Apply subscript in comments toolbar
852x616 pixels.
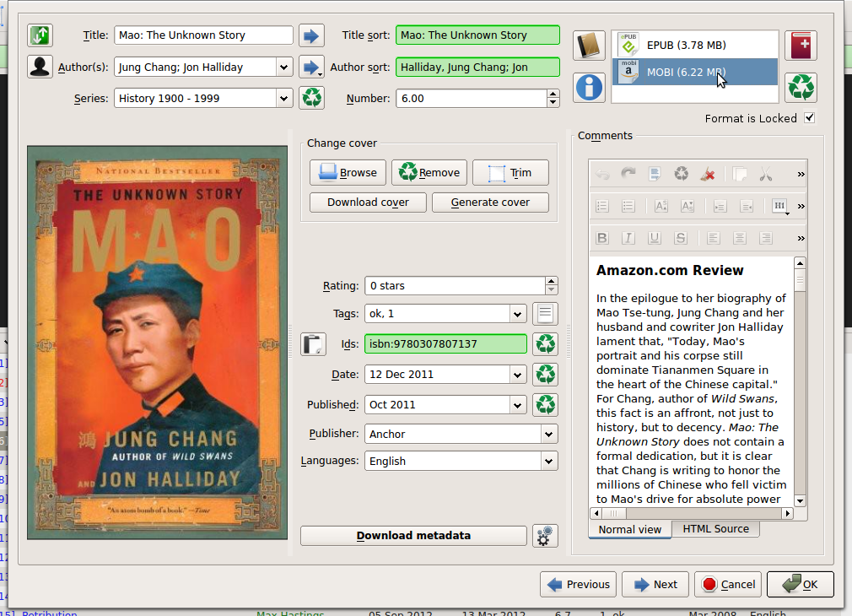coord(688,206)
